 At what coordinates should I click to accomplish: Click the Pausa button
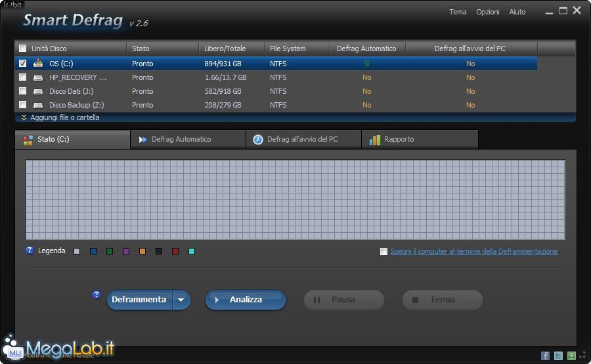[344, 300]
